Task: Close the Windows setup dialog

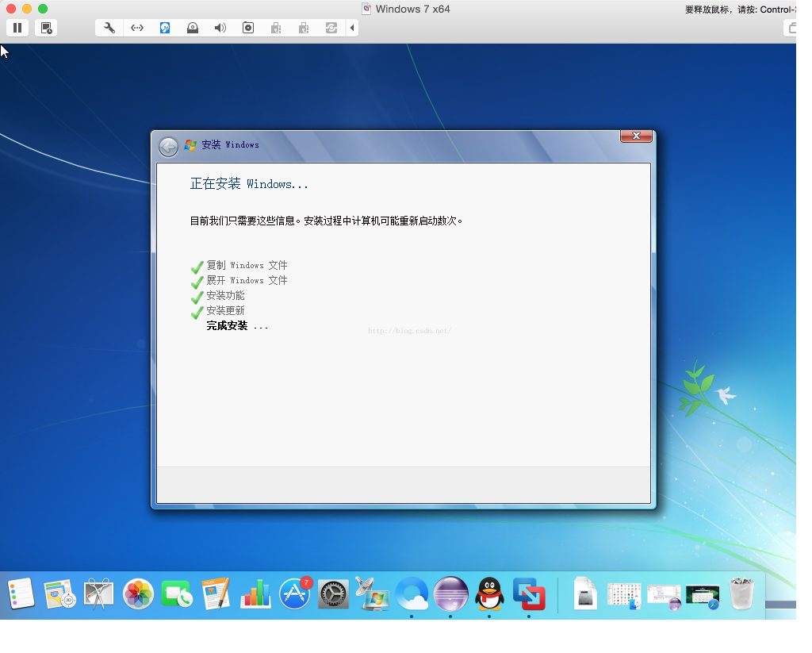Action: coord(637,136)
